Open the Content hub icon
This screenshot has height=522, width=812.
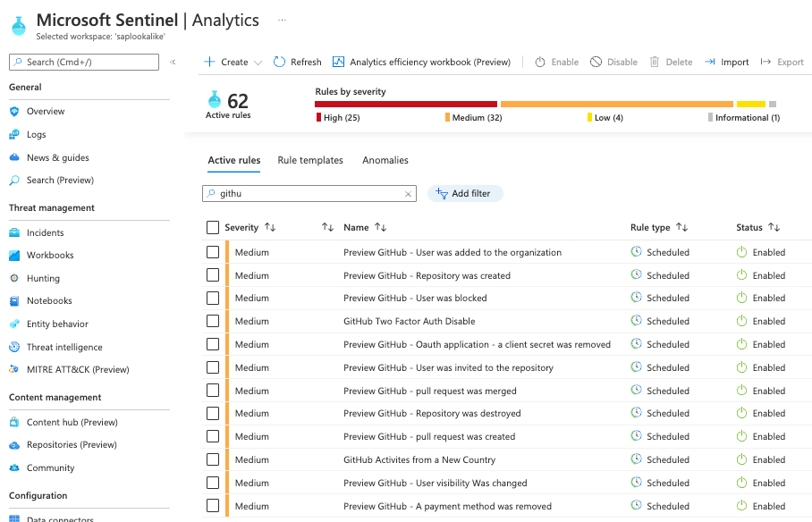(x=14, y=422)
